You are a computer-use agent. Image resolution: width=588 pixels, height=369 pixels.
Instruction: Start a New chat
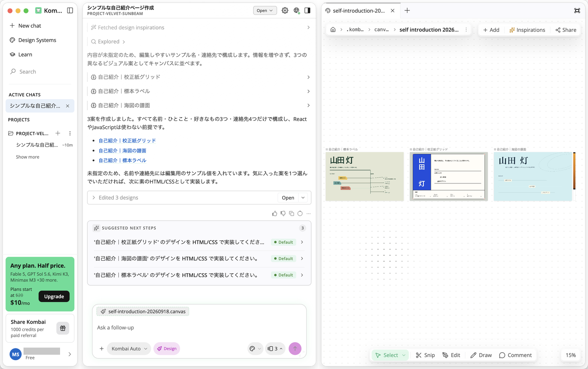[x=25, y=26]
